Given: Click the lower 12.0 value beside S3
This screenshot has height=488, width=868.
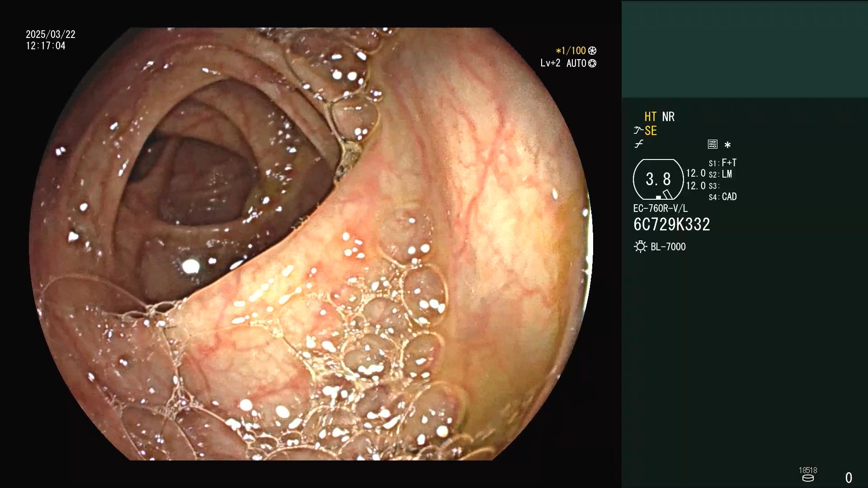Looking at the screenshot, I should 696,186.
